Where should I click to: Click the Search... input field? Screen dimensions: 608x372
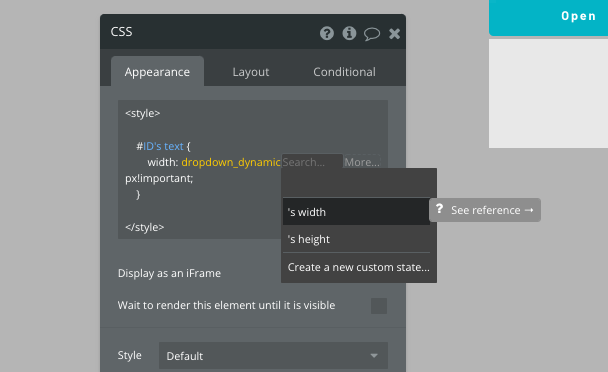click(x=312, y=162)
